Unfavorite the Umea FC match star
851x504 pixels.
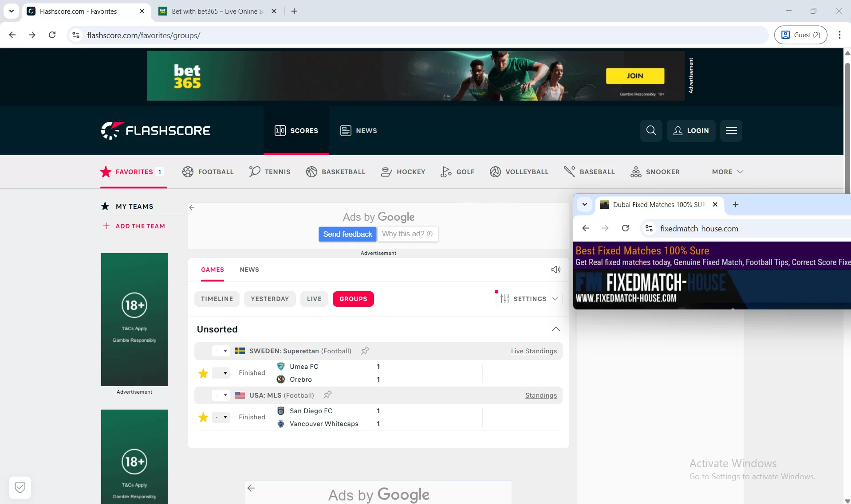coord(203,373)
